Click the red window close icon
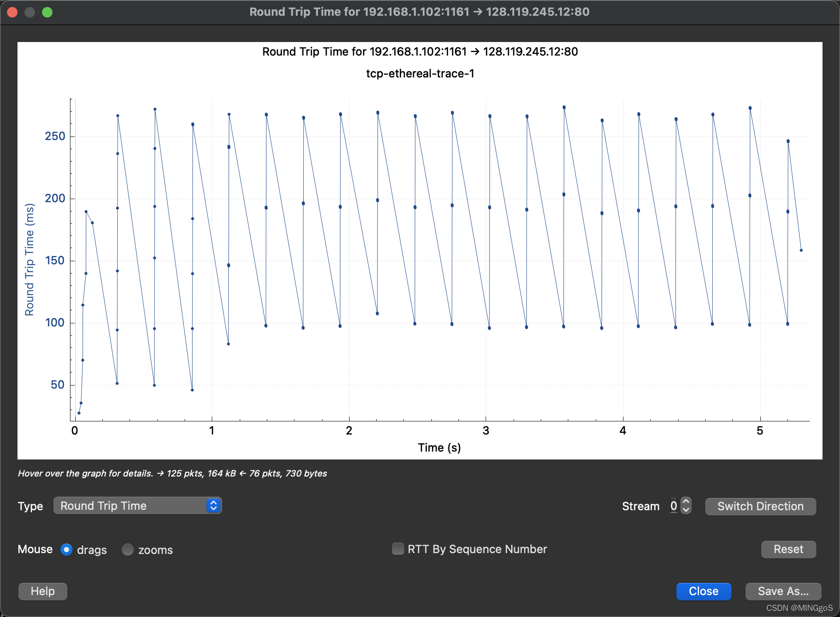The width and height of the screenshot is (840, 617). click(12, 12)
